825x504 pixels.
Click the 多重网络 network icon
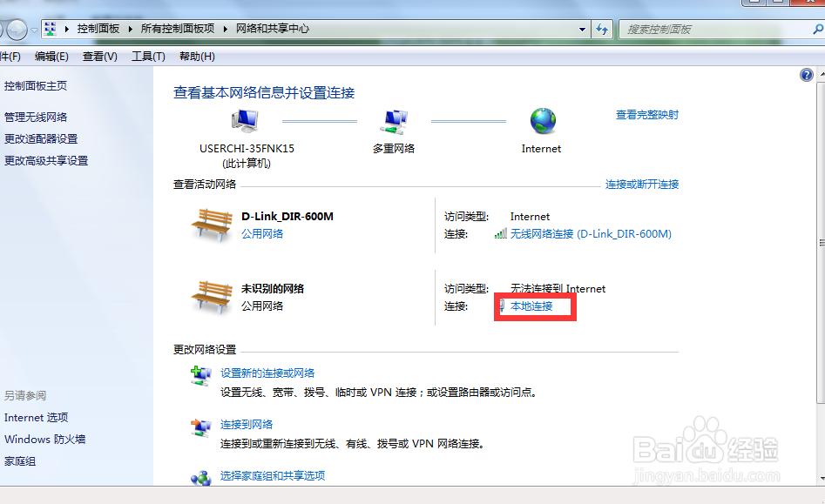click(x=393, y=122)
